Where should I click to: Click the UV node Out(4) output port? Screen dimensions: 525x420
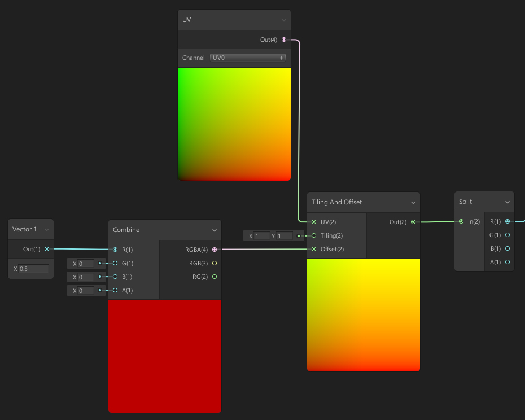click(x=284, y=40)
